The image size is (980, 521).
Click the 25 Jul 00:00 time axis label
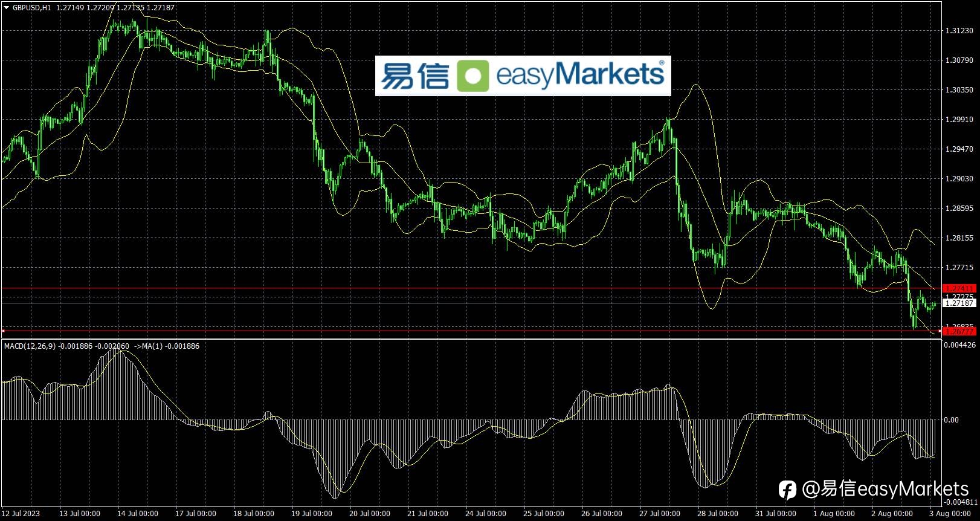tap(544, 514)
